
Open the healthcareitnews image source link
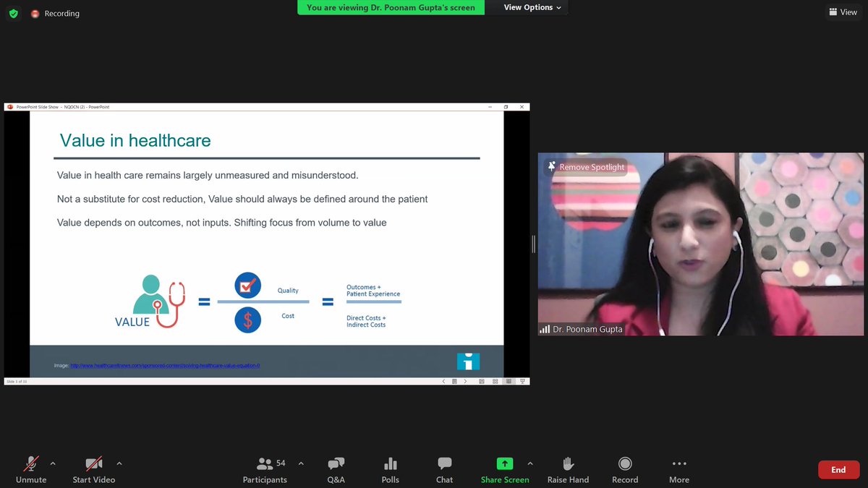(x=165, y=366)
